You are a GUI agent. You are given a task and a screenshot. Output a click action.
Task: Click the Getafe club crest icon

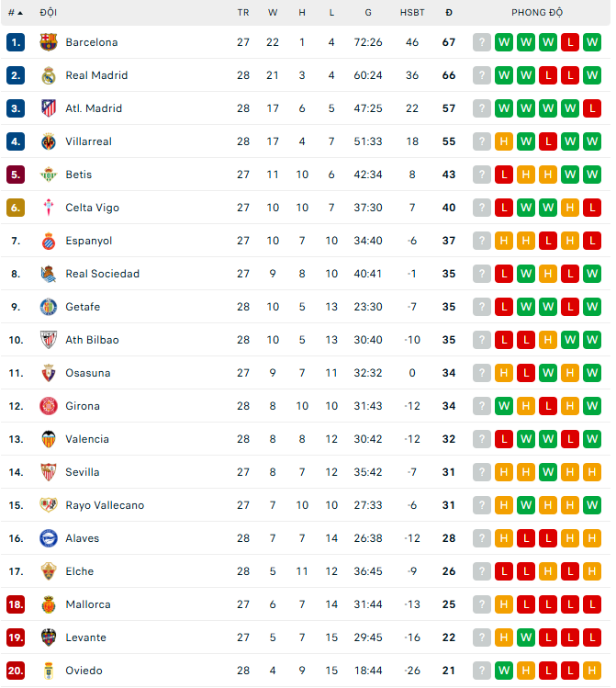49,307
